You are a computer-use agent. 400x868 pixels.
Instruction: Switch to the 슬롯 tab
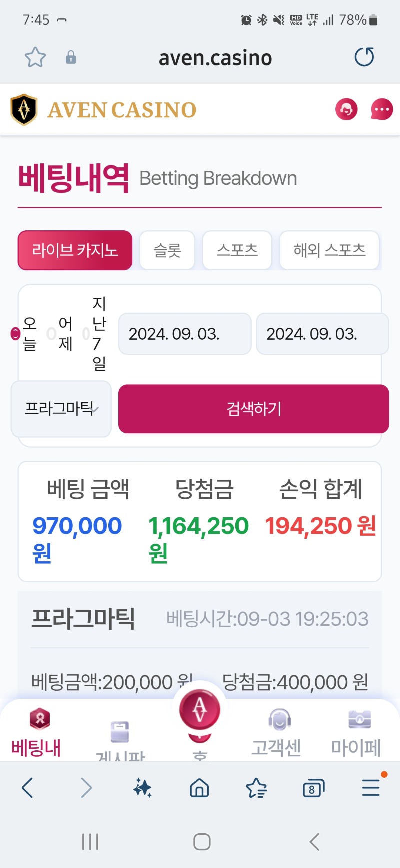click(x=167, y=250)
